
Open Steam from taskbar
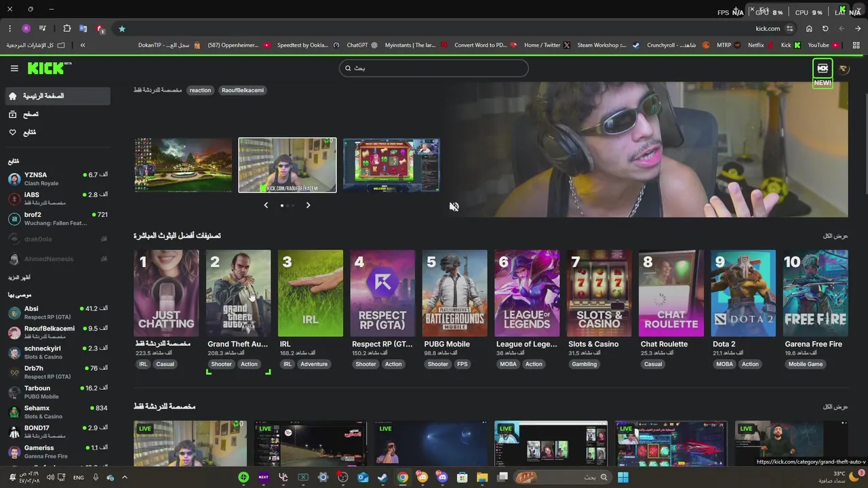[x=382, y=477]
